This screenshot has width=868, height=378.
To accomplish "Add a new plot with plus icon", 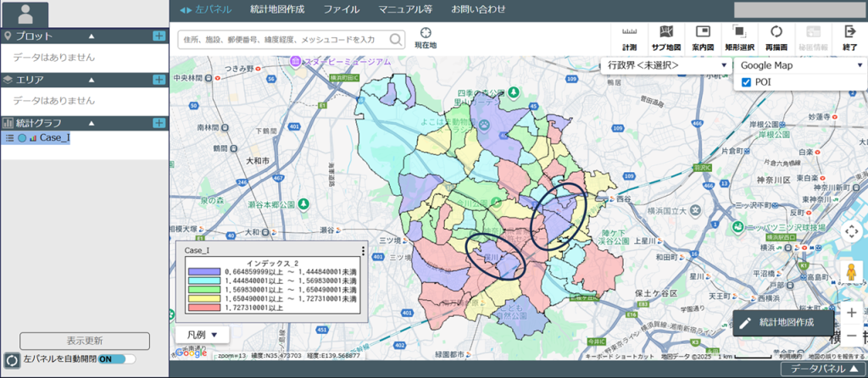I will (x=159, y=36).
